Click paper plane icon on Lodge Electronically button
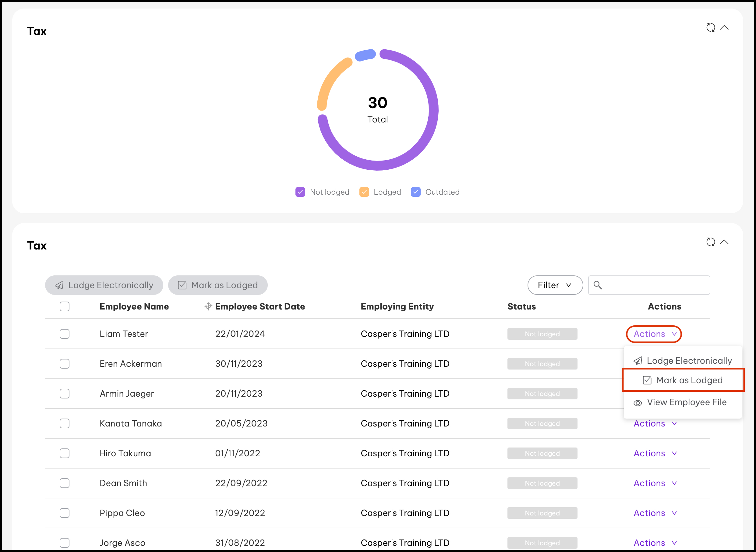The width and height of the screenshot is (756, 552). (59, 285)
